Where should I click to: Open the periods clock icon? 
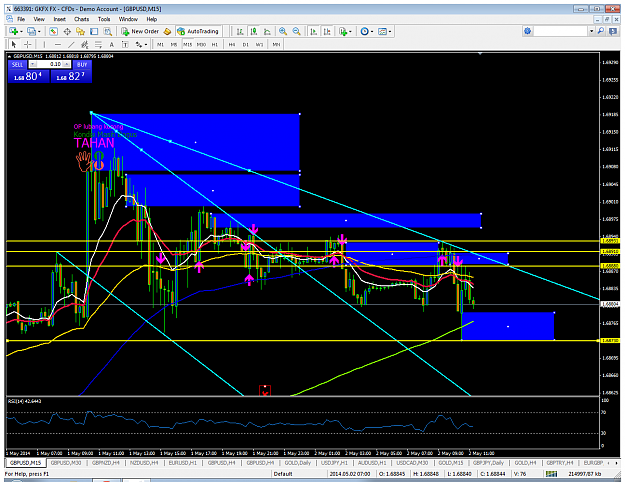click(x=364, y=31)
